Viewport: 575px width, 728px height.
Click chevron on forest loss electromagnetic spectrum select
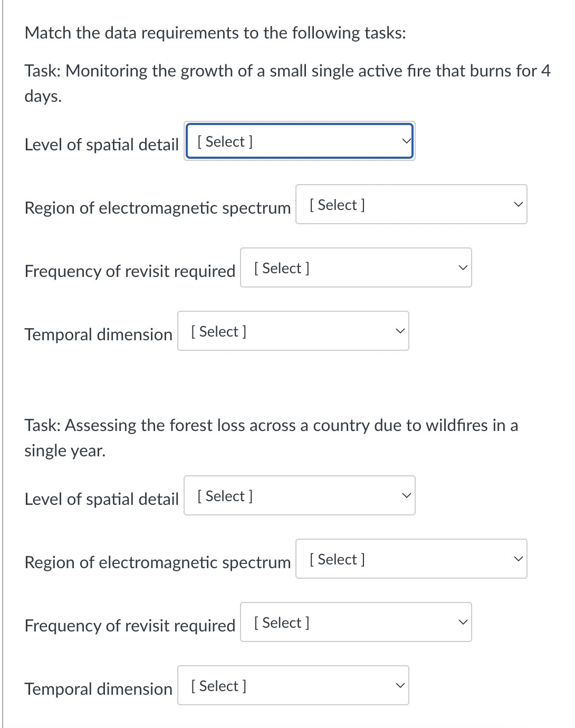click(x=518, y=559)
